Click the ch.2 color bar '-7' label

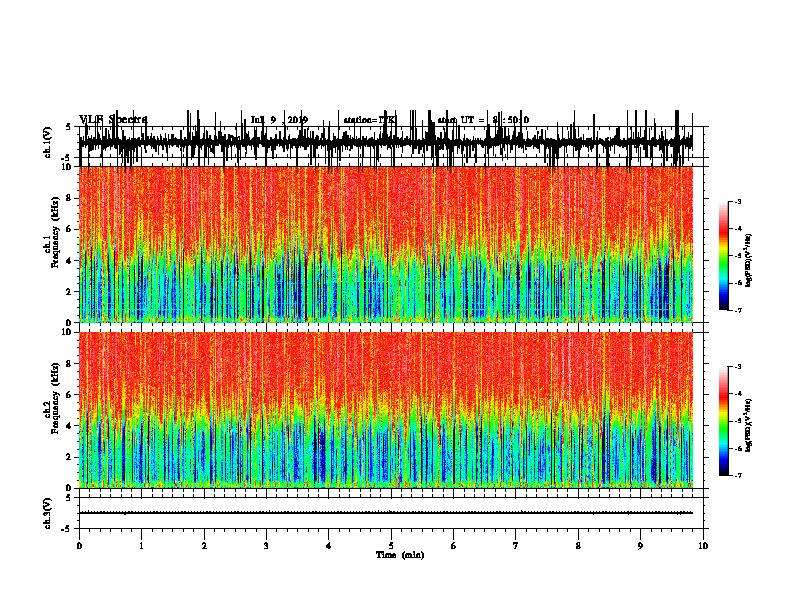(737, 476)
